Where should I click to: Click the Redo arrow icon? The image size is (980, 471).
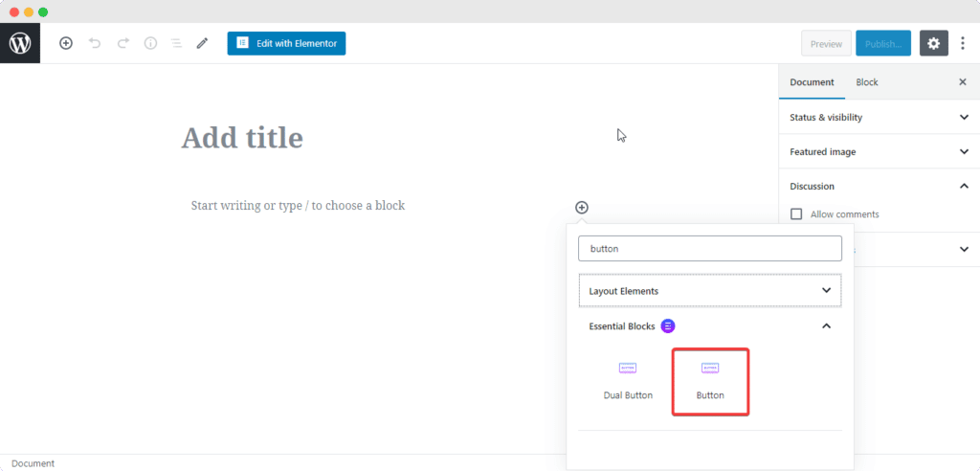122,43
